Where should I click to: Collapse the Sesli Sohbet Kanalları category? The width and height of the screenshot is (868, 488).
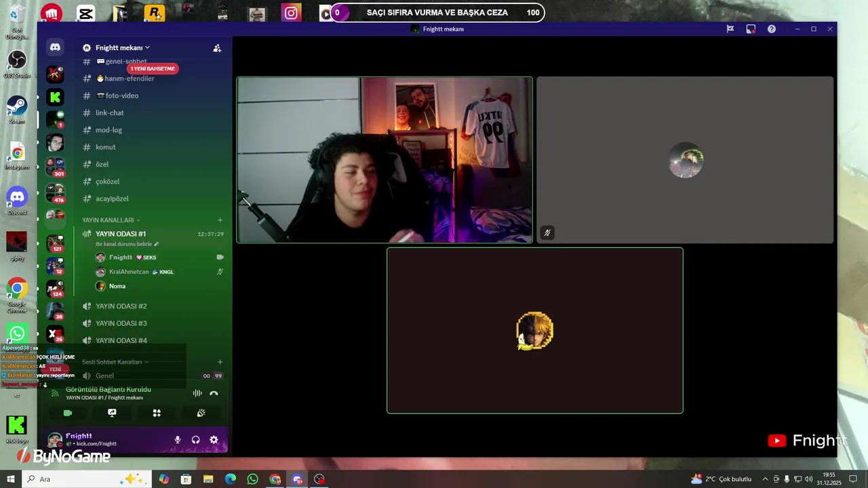point(115,362)
